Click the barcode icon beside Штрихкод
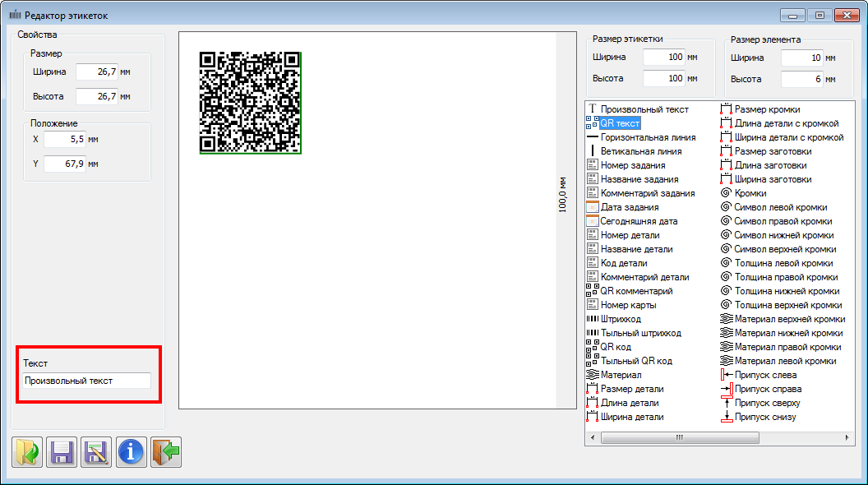 [x=593, y=319]
